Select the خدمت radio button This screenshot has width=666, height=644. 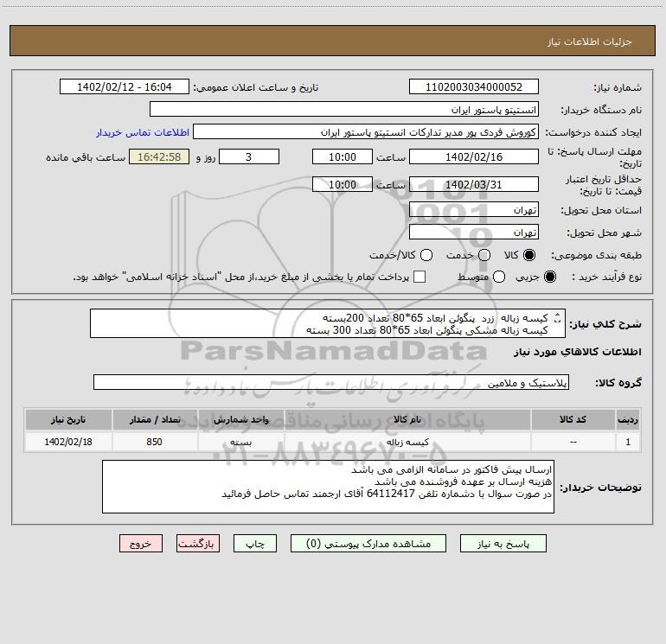tap(484, 255)
